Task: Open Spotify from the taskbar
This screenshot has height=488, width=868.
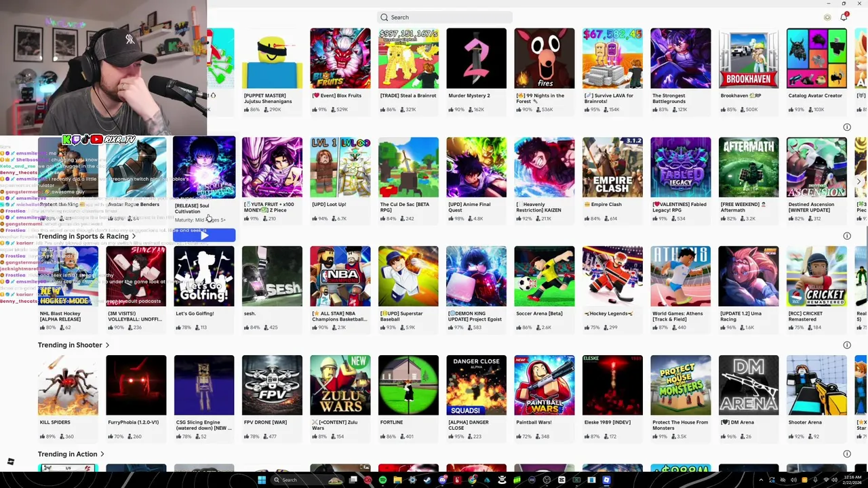Action: [382, 480]
